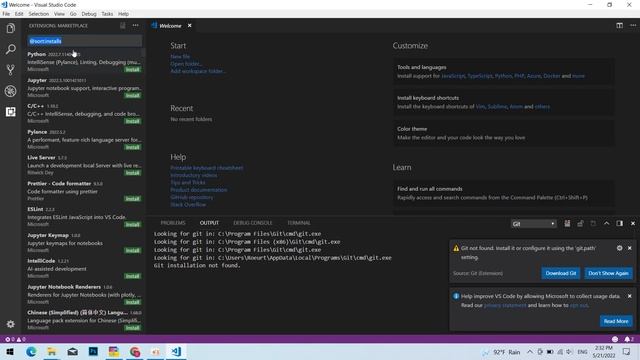Image resolution: width=640 pixels, height=360 pixels.
Task: Click Find and run all commands
Action: [x=504, y=193]
